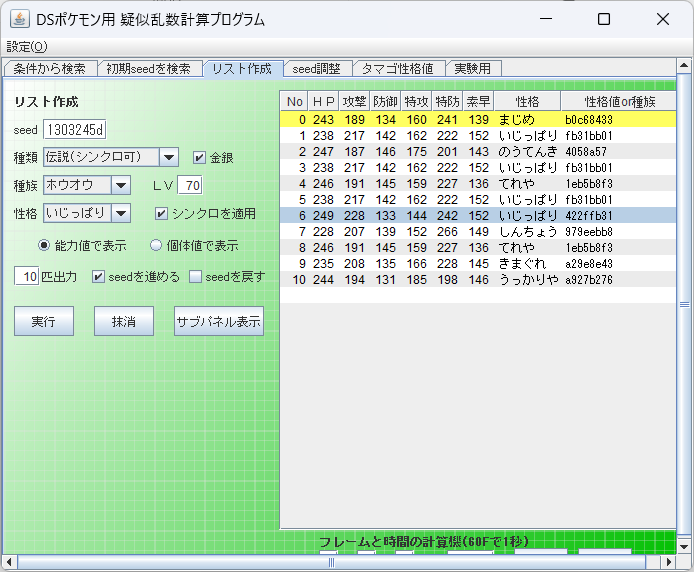Click the 性格 combo box arrow
The height and width of the screenshot is (572, 694).
121,213
